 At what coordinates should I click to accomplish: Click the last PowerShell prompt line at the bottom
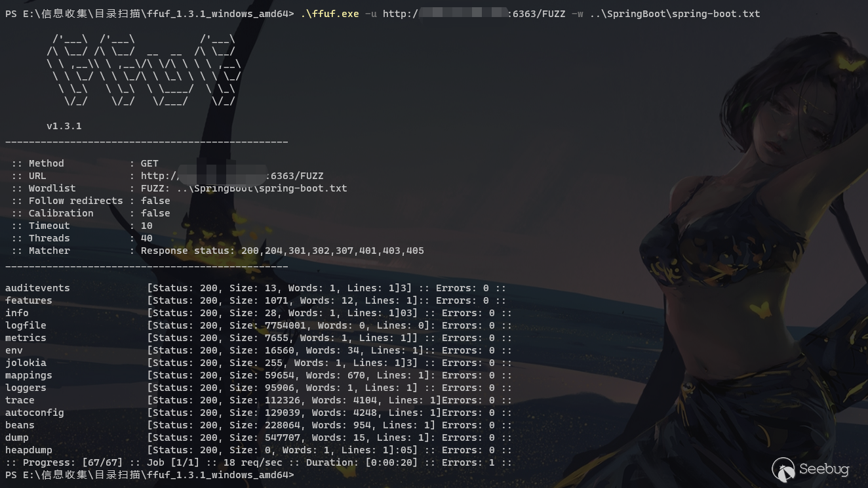pos(149,475)
